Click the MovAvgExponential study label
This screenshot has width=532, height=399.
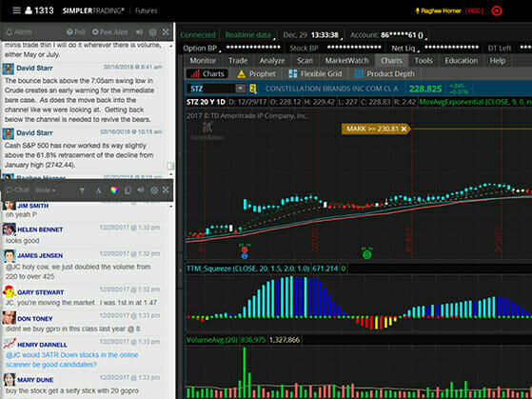(475, 102)
